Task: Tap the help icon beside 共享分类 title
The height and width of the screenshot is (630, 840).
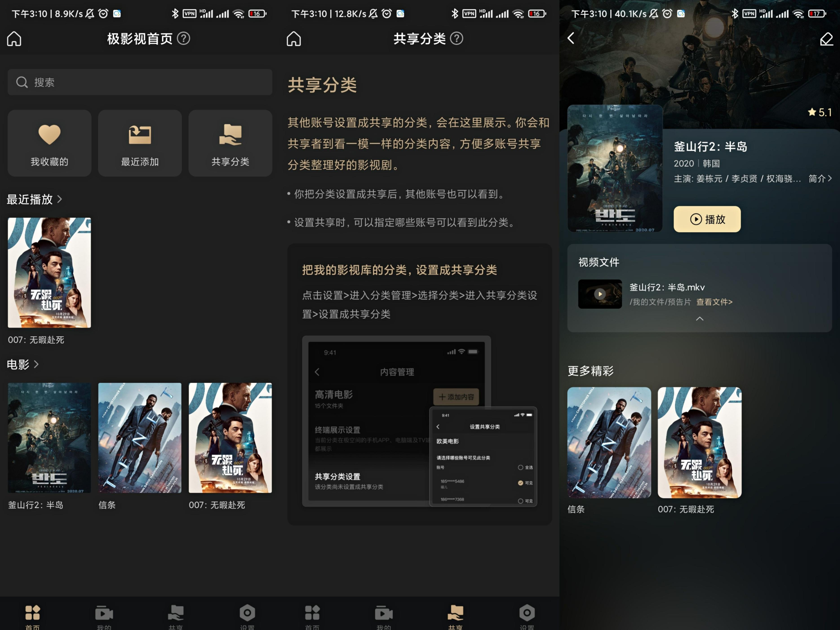Action: pyautogui.click(x=457, y=38)
